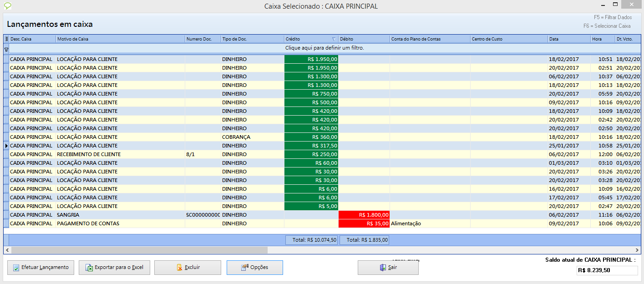Open the column chooser icon in grid corner
This screenshot has width=644, height=284.
[6, 39]
